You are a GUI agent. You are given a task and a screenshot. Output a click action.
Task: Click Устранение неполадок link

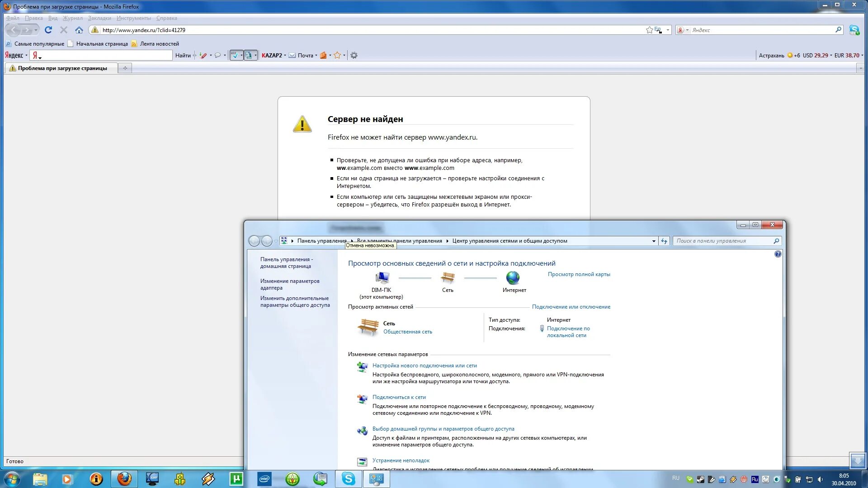click(x=401, y=460)
